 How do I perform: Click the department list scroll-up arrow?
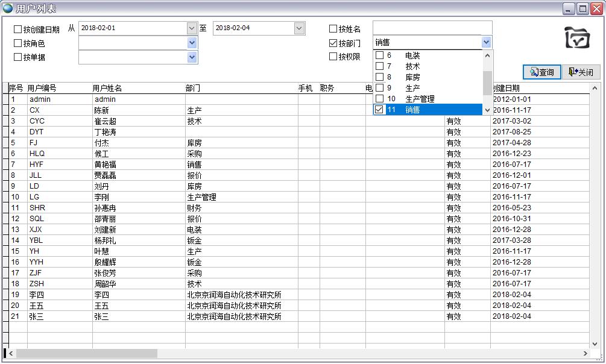[488, 55]
